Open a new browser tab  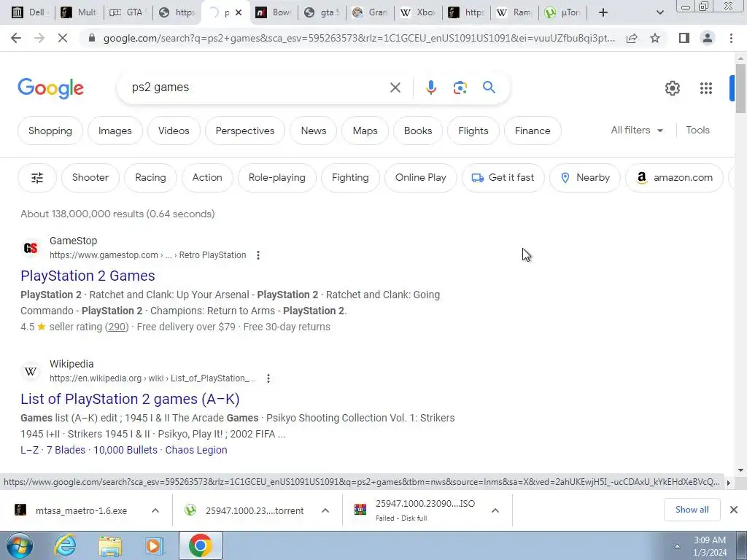[603, 13]
